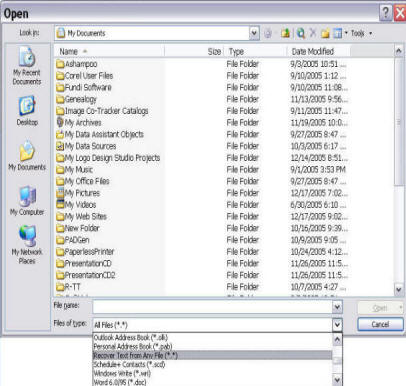Click the Help question mark button

pyautogui.click(x=385, y=13)
